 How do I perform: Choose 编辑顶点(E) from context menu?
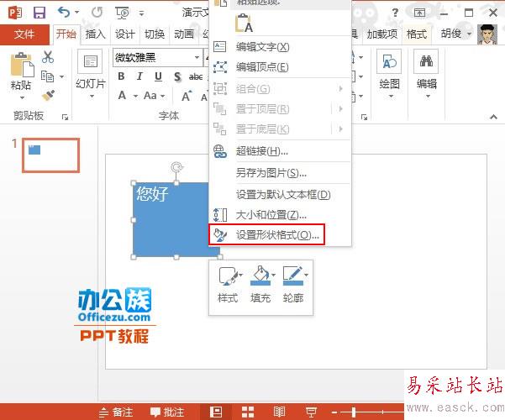(280, 67)
